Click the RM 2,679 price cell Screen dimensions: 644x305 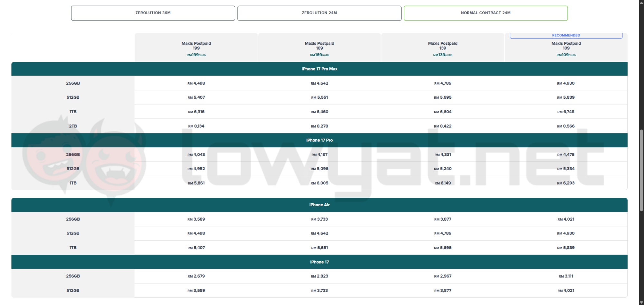click(x=196, y=276)
